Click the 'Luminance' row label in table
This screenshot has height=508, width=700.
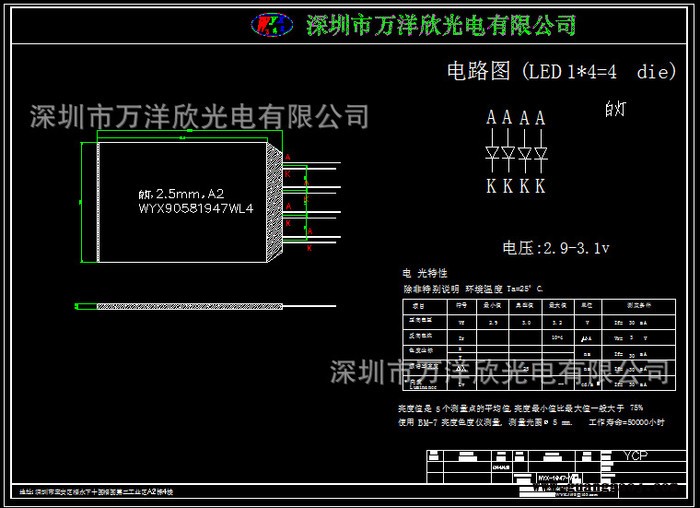pos(423,387)
